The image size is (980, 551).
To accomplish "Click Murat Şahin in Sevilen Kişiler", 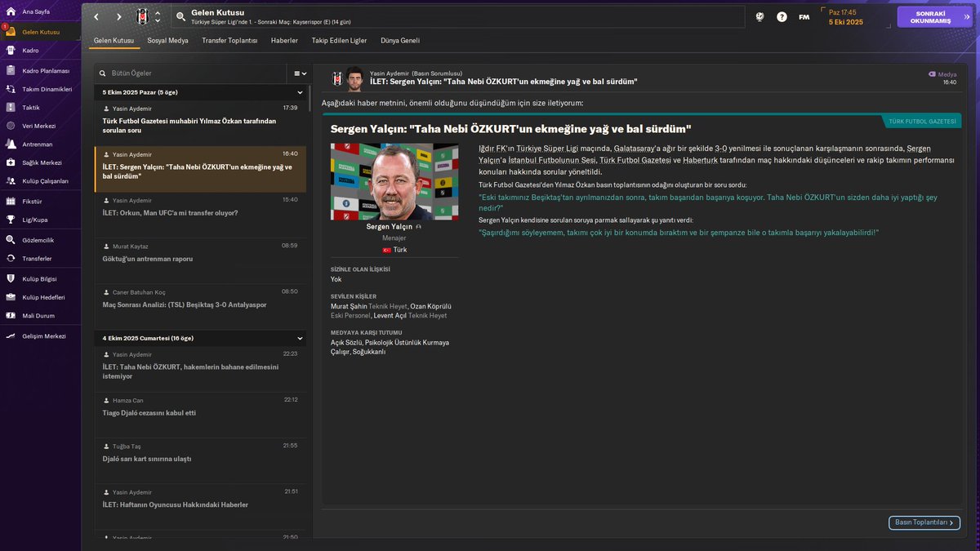I will (x=349, y=306).
